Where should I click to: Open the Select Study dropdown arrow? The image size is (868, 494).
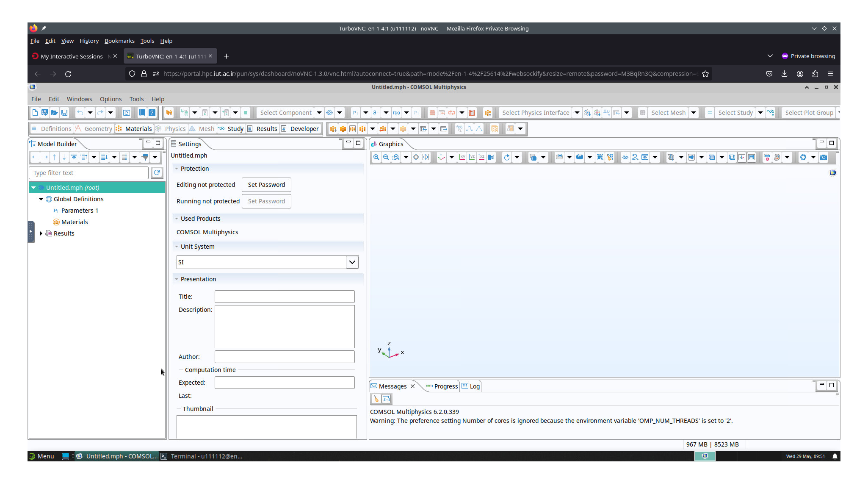[x=760, y=113]
